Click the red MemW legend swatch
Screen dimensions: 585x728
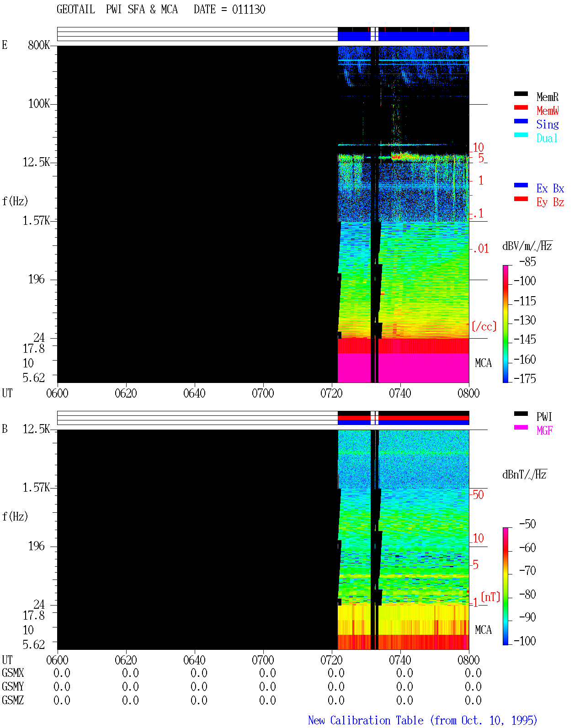[521, 107]
